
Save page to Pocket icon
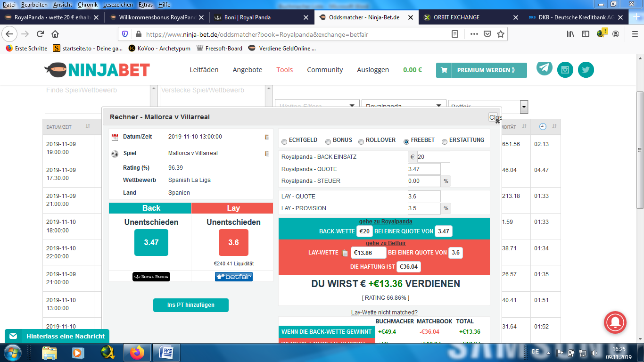coord(487,34)
